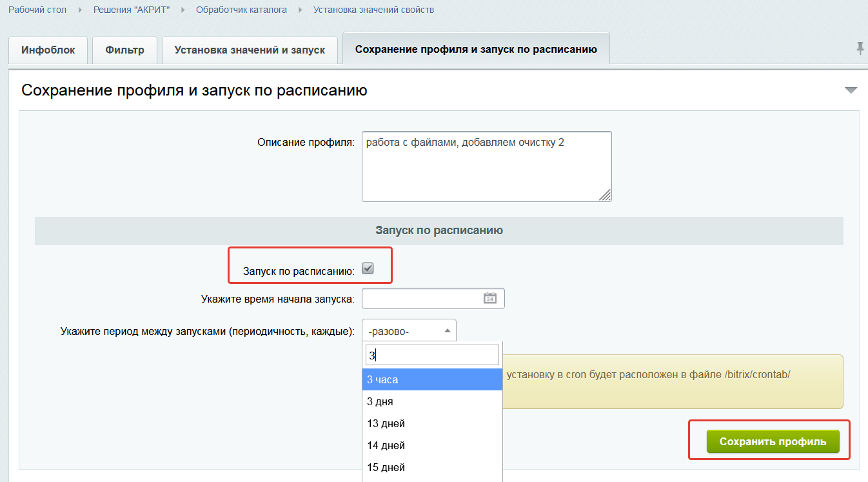Open 'Рабочий стол' breadcrumb link
The width and height of the screenshot is (868, 482).
37,10
